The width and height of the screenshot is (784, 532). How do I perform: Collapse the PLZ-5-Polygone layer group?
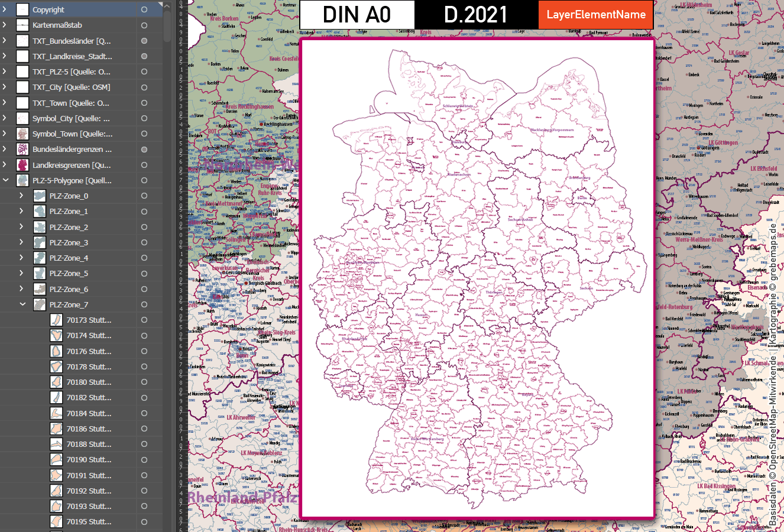pos(6,180)
